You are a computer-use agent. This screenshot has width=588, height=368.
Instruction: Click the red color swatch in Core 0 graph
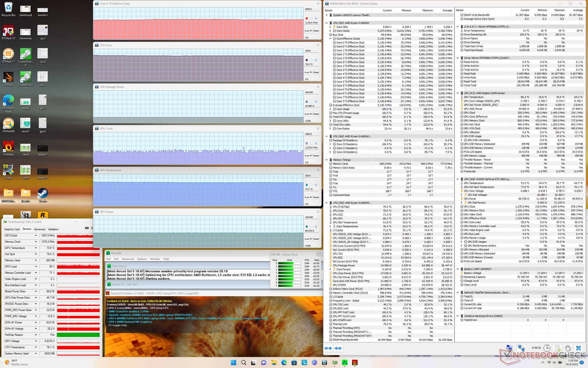307,18
